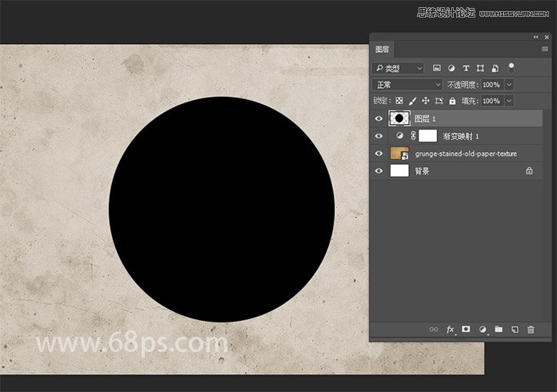This screenshot has height=392, width=557.
Task: Hide the 图层 1 layer
Action: tap(379, 118)
